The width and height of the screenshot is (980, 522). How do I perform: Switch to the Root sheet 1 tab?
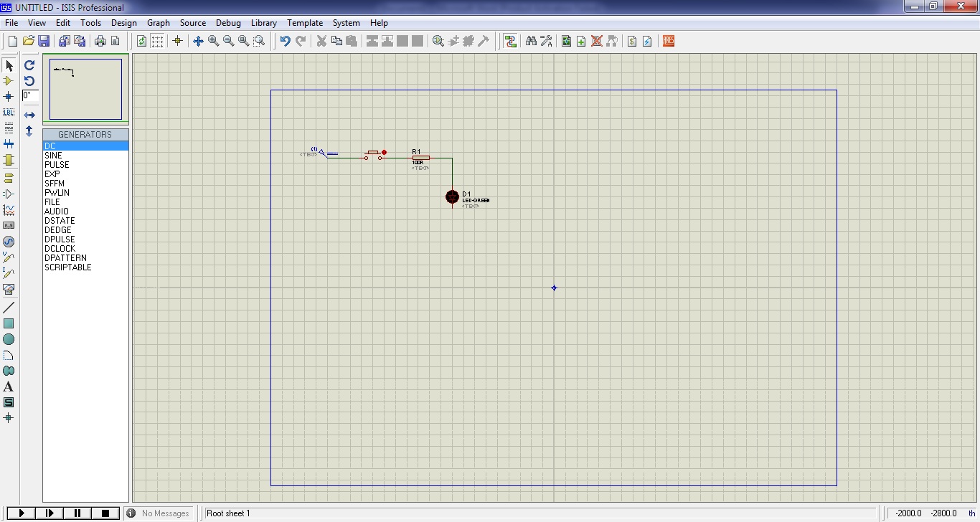click(x=228, y=513)
